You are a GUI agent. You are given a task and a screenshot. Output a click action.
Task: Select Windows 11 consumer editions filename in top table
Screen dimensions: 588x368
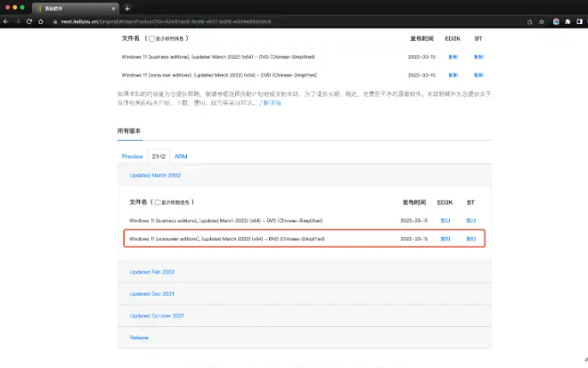tap(219, 75)
